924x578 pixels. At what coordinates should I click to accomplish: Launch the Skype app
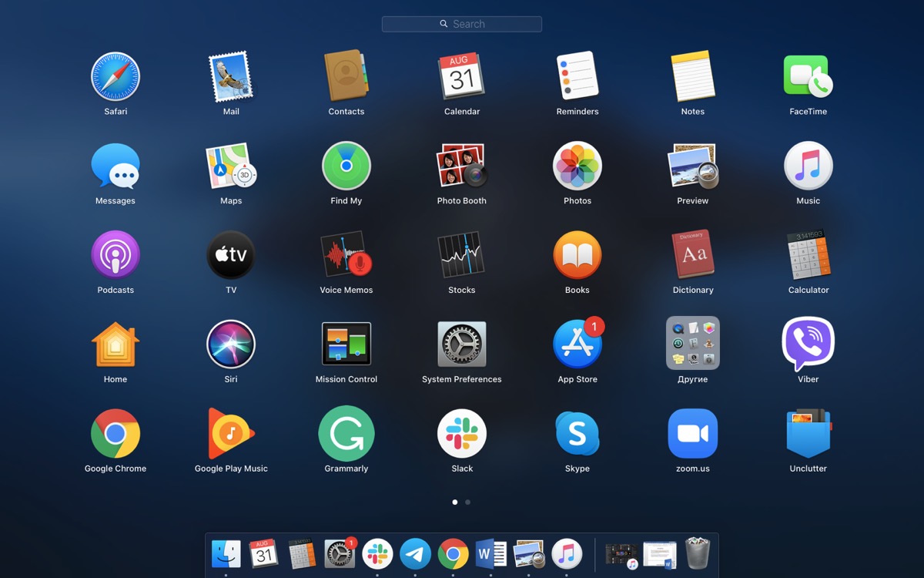click(x=577, y=434)
